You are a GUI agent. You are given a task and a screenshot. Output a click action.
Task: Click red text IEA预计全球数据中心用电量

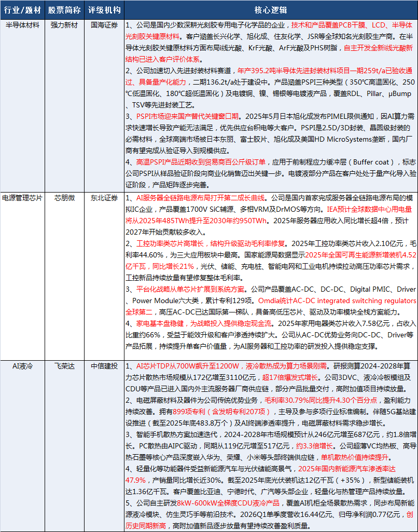tap(369, 209)
